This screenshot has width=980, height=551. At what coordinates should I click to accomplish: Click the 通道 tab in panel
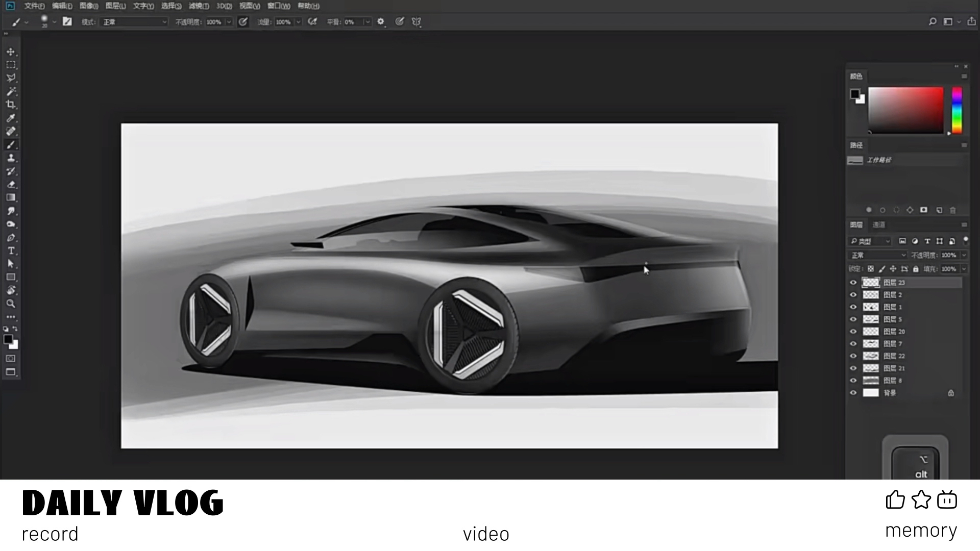pyautogui.click(x=879, y=224)
